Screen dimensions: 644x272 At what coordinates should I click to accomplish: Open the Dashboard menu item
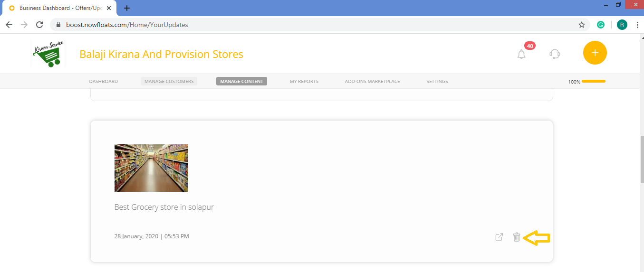(103, 82)
